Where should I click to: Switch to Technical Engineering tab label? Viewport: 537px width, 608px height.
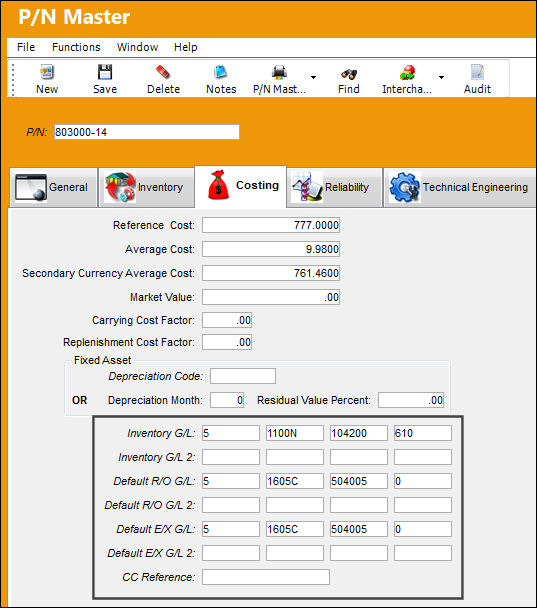[475, 187]
